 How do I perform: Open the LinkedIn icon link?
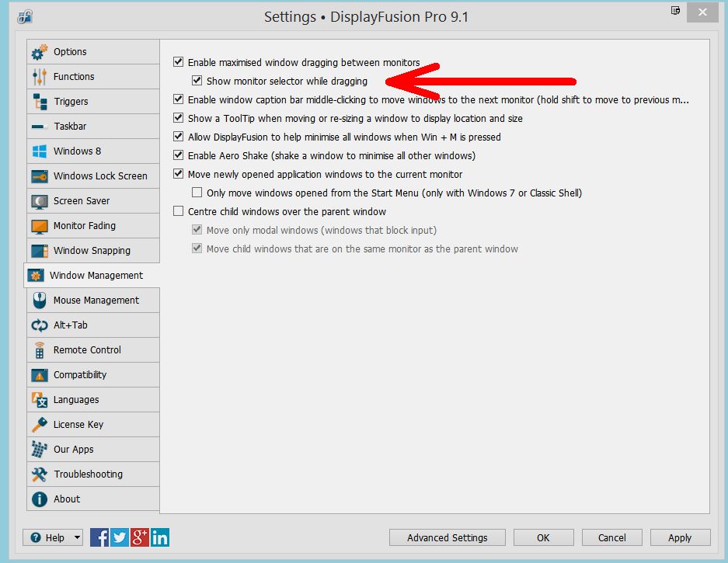click(x=160, y=537)
